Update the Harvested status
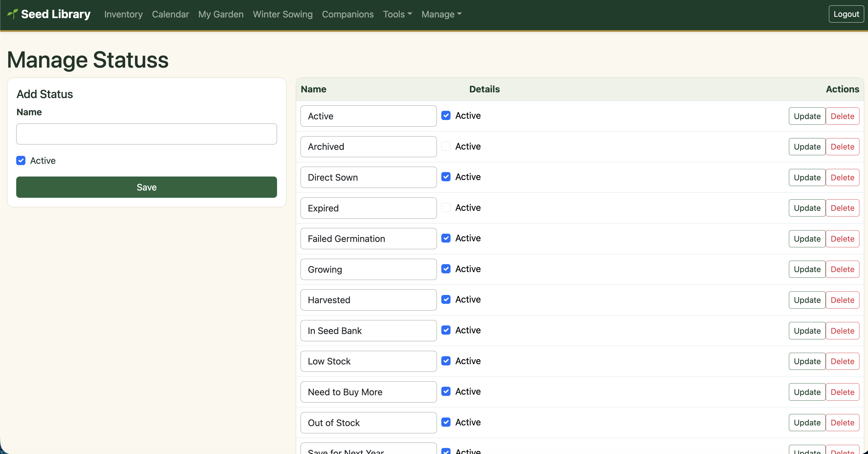The image size is (868, 454). 807,300
